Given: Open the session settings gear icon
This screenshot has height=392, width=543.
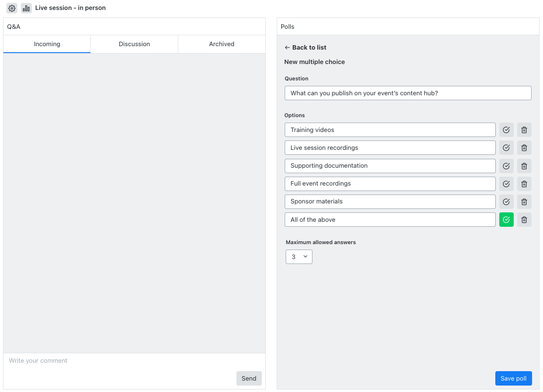Looking at the screenshot, I should (x=11, y=8).
